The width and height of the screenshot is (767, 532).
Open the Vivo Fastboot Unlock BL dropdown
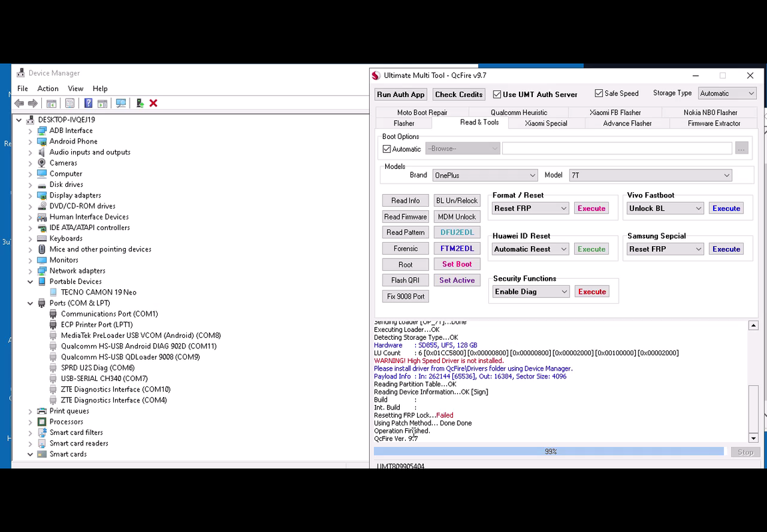click(665, 208)
